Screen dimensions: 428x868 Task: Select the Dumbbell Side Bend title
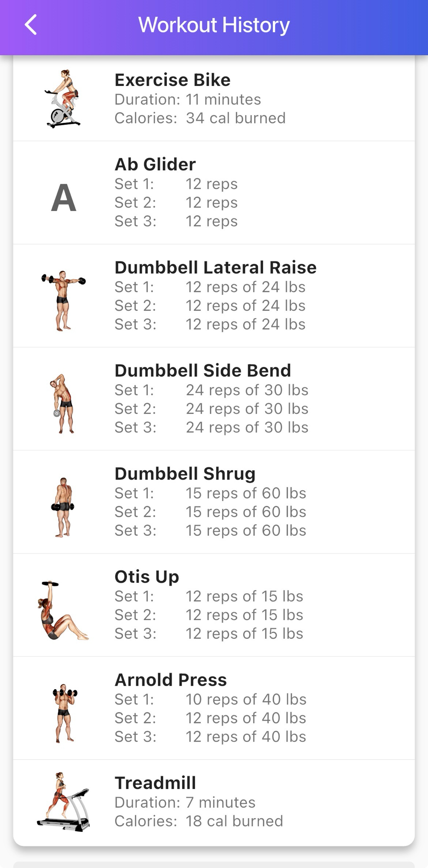coord(202,370)
